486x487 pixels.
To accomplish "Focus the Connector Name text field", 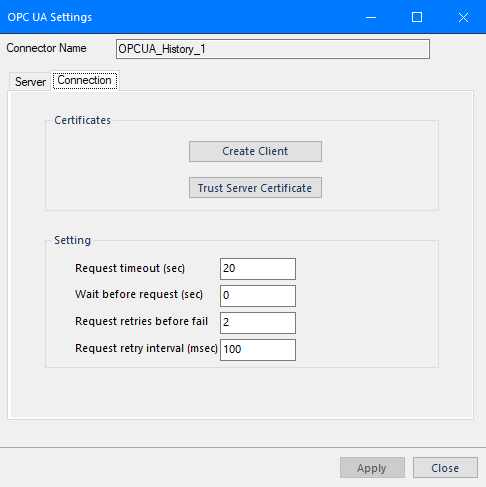I will tap(273, 49).
